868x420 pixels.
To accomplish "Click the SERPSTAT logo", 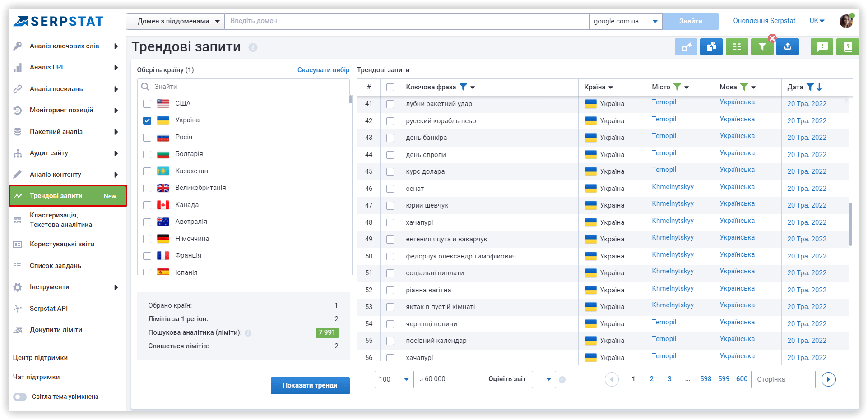I will click(58, 21).
